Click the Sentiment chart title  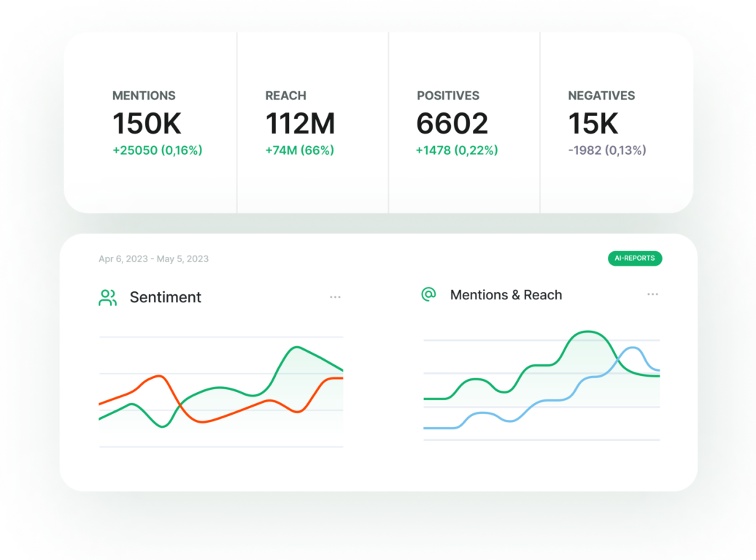[166, 297]
